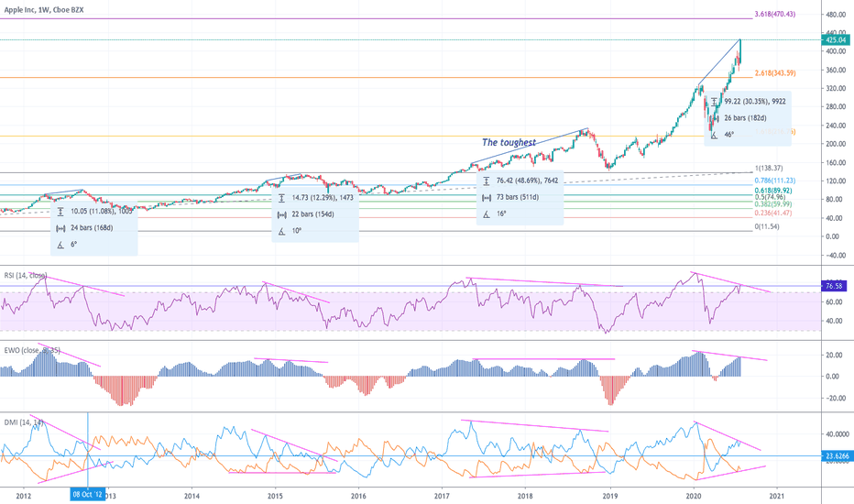Screen dimensions: 854x504
Task: Click the price-range icon beside 10.05 measurement
Action: (x=60, y=212)
